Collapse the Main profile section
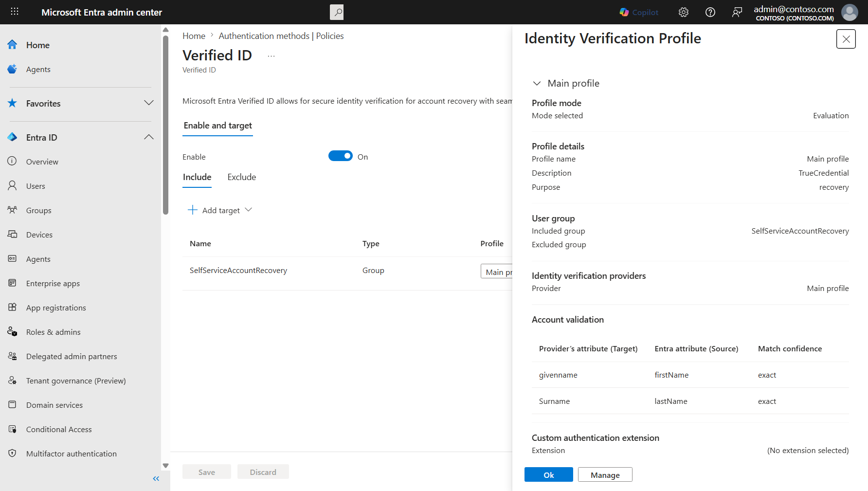868x491 pixels. (x=537, y=83)
